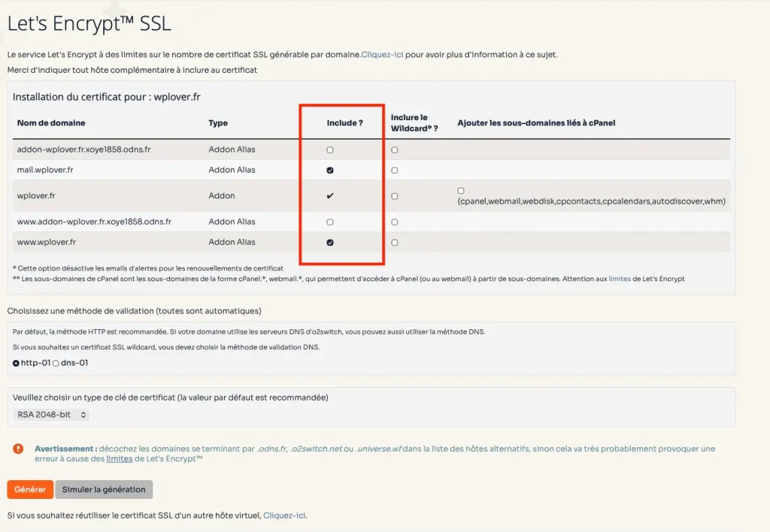770x532 pixels.
Task: Click the www.addon-wplover.fr.xoye1858.odns.fr domain name
Action: click(x=94, y=222)
